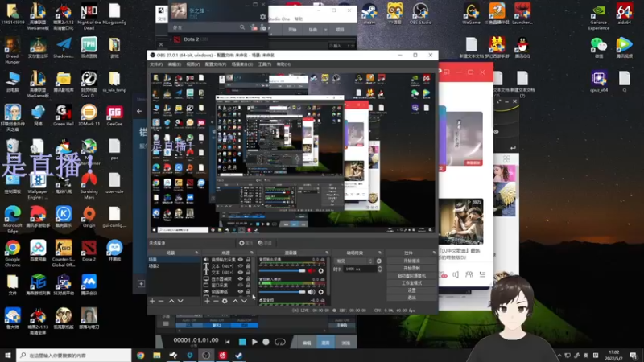Toggle visibility of second text (GDI+) source
The height and width of the screenshot is (362, 644).
[x=241, y=273]
